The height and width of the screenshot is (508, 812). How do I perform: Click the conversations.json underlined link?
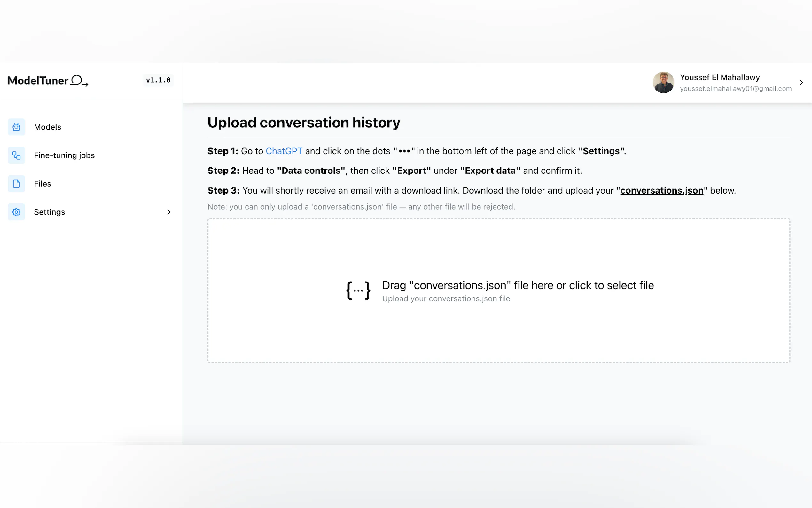(x=661, y=191)
